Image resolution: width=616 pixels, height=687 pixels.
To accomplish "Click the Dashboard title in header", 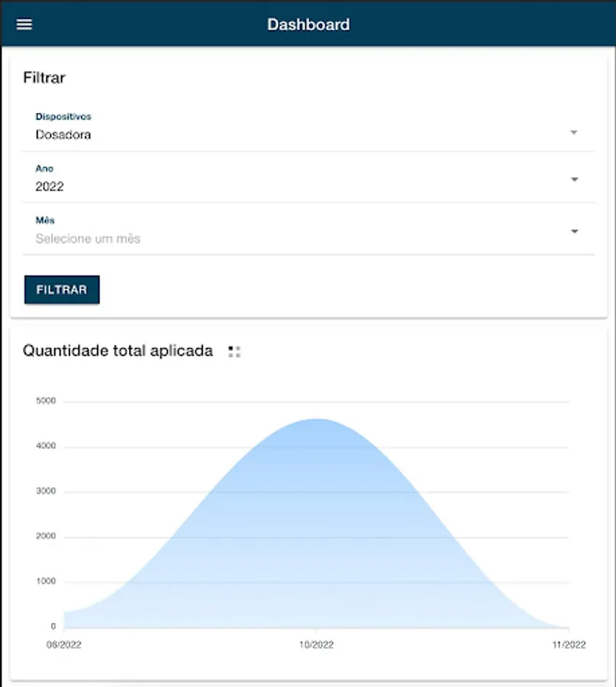I will point(308,24).
